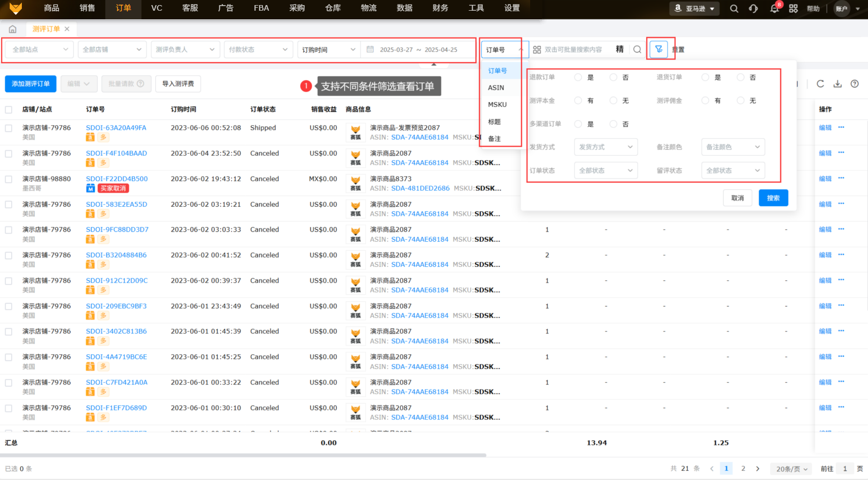Select '无' for 测评佣金
Viewport: 868px width, 480px height.
pos(741,101)
